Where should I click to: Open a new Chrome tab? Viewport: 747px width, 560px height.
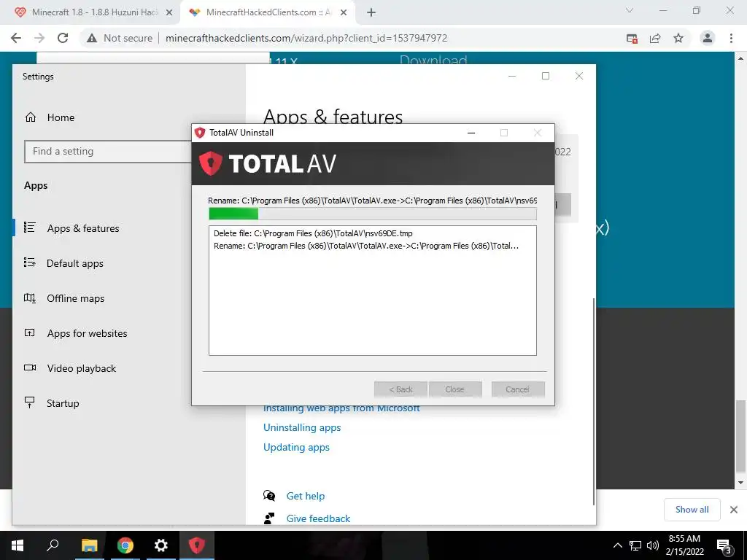(371, 13)
